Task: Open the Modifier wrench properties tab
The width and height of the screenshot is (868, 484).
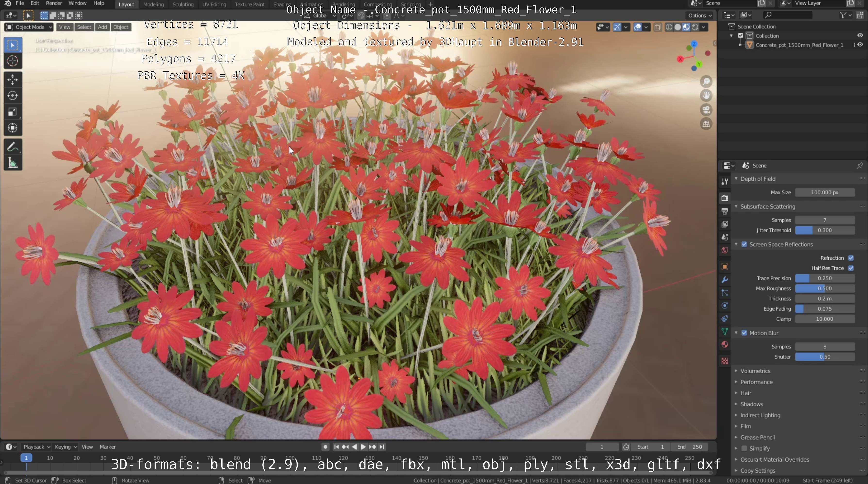Action: pyautogui.click(x=725, y=280)
